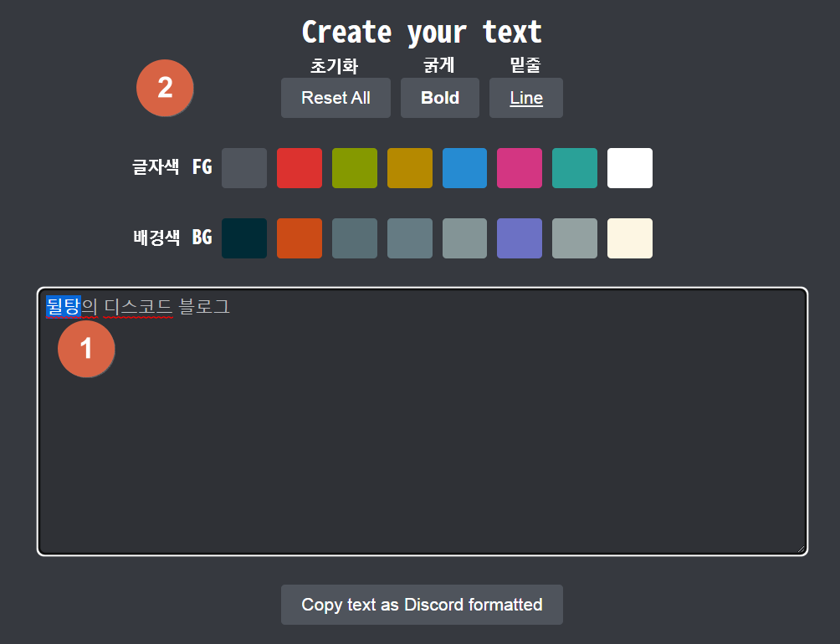840x644 pixels.
Task: Select the white FG swatch
Action: [x=630, y=168]
